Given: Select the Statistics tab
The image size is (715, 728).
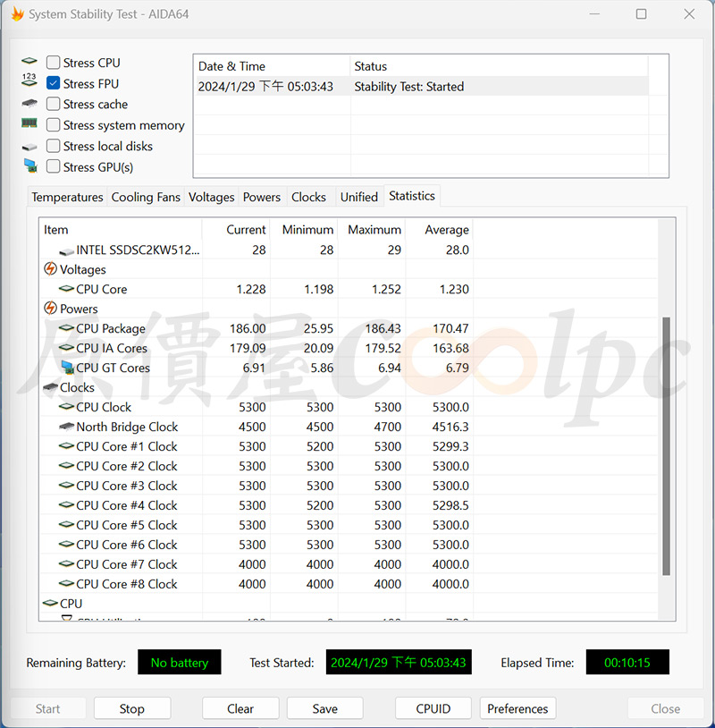Looking at the screenshot, I should (412, 196).
